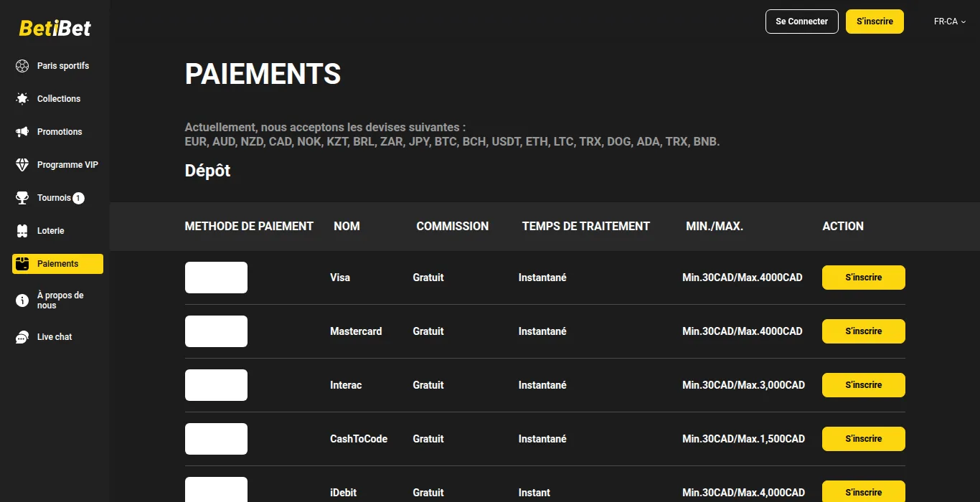Viewport: 980px width, 502px height.
Task: Click the wallet icon for Paiements
Action: click(x=22, y=264)
